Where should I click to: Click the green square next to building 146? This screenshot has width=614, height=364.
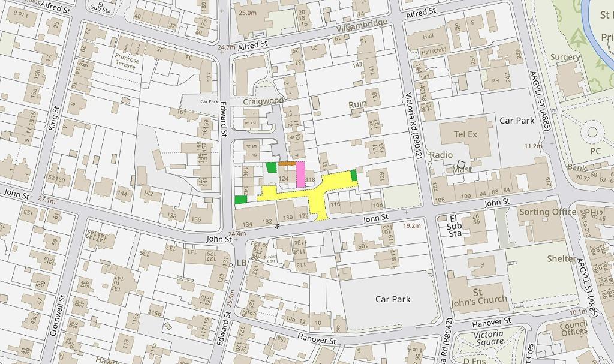271,167
